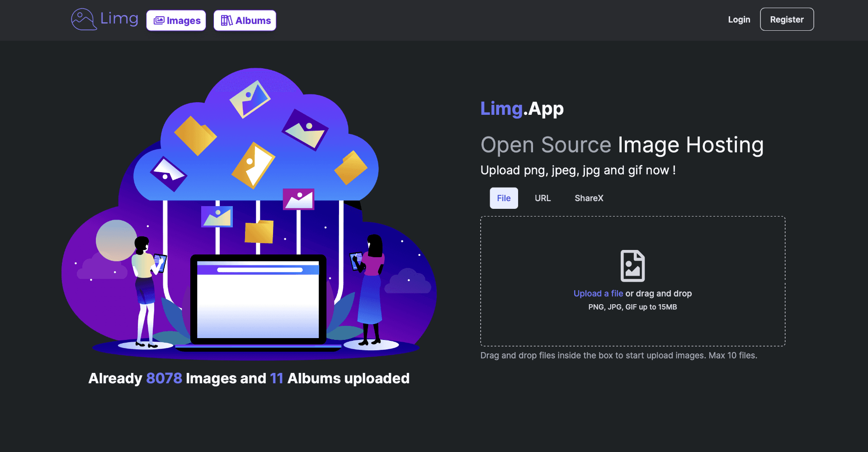868x452 pixels.
Task: Switch to the File upload tab
Action: [504, 198]
